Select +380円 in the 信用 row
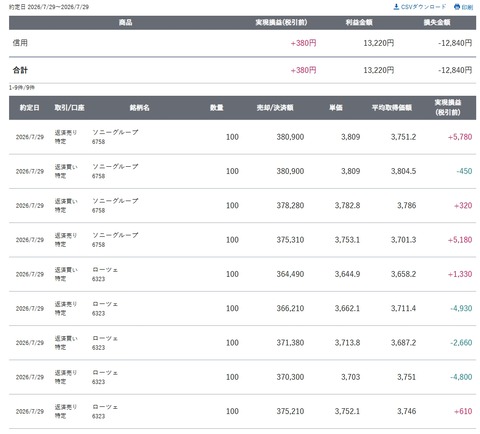The image size is (480, 434). click(x=303, y=43)
